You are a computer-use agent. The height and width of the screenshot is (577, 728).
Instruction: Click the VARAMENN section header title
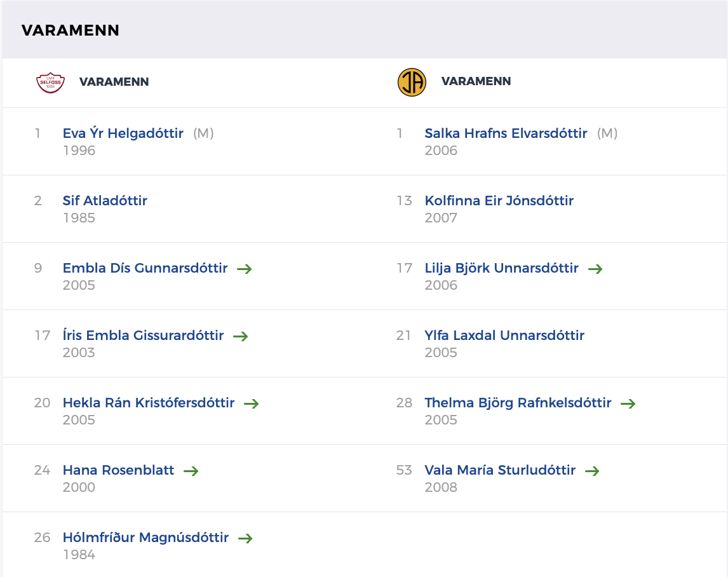point(71,31)
